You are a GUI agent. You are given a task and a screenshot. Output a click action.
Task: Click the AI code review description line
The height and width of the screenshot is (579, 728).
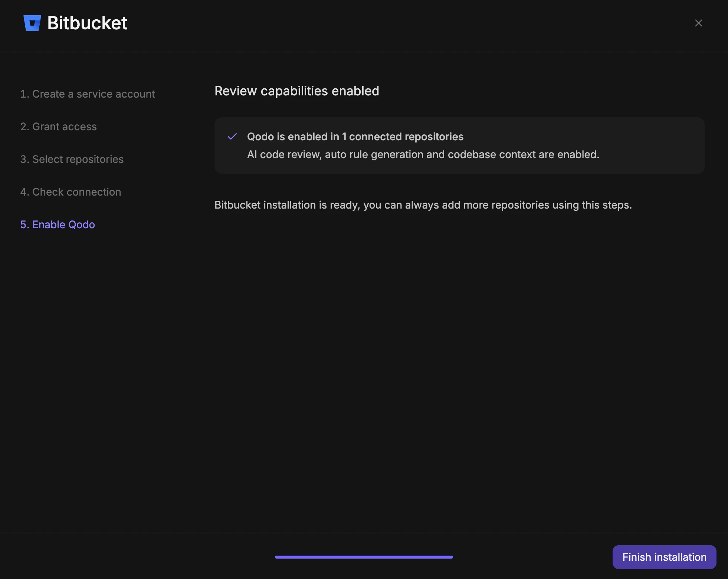point(424,154)
